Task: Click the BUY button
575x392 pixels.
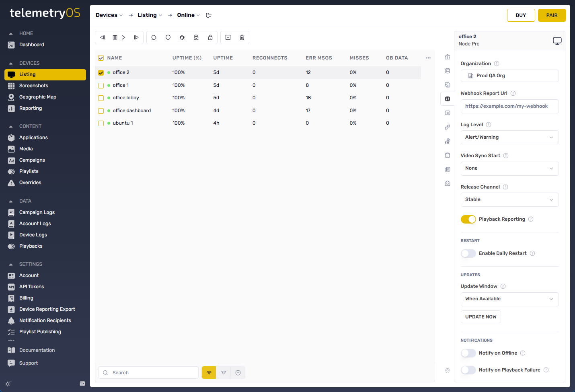Action: (521, 15)
